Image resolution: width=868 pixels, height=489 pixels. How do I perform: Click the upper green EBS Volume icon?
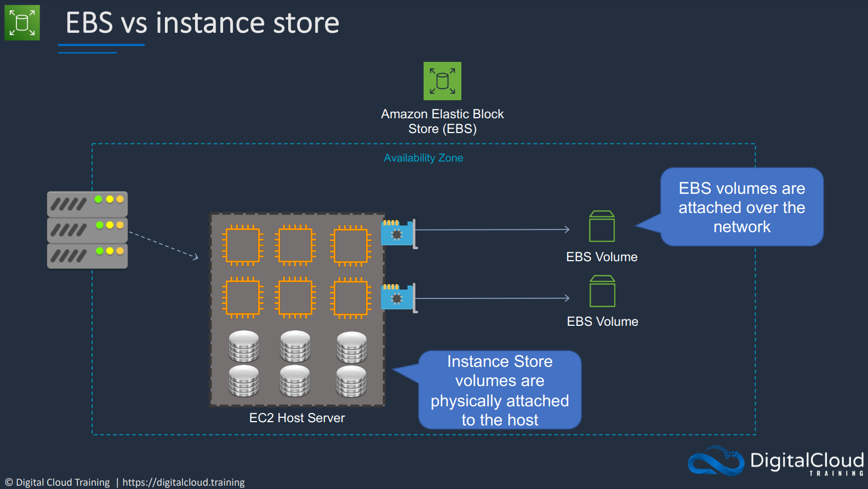[x=602, y=226]
